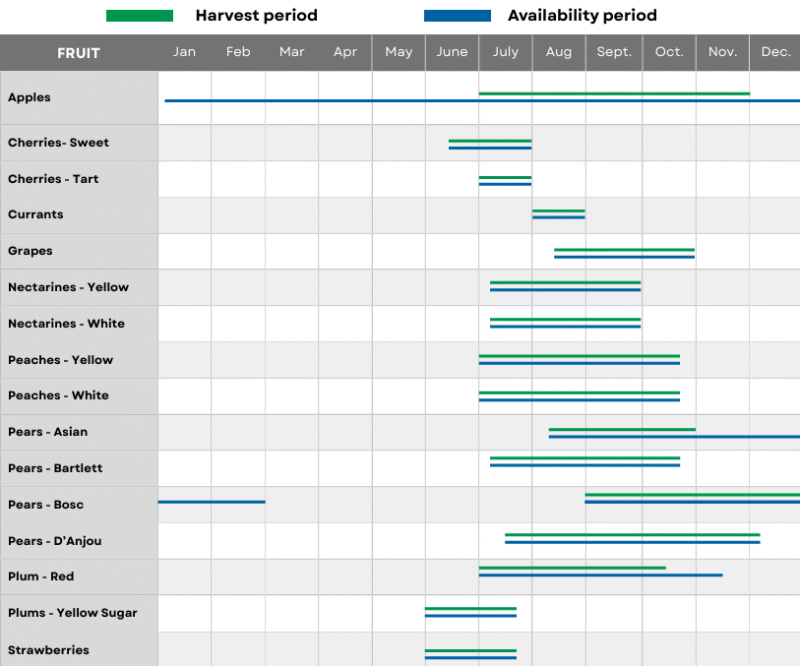Click the June column header
Screen dimensions: 800x666
pos(452,52)
